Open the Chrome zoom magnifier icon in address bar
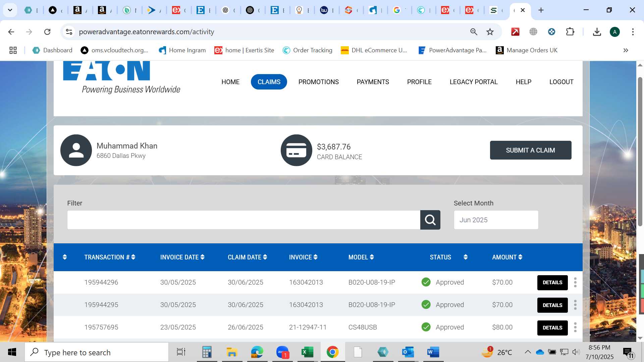The width and height of the screenshot is (644, 362). 474,32
